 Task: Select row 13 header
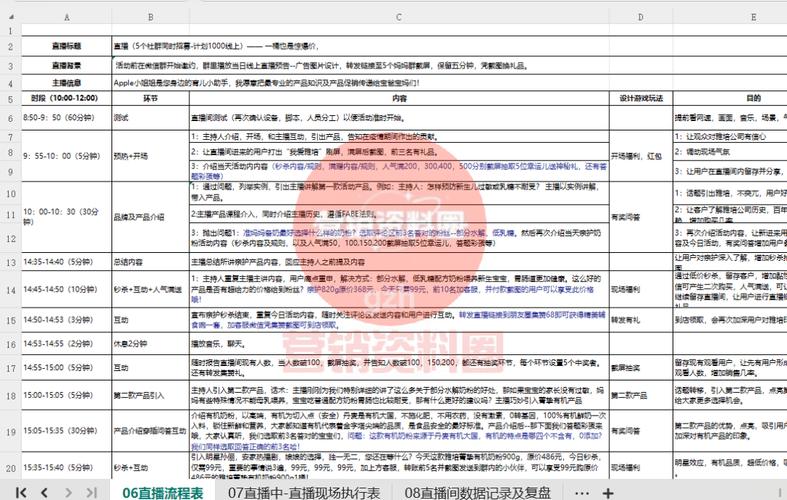coord(11,262)
